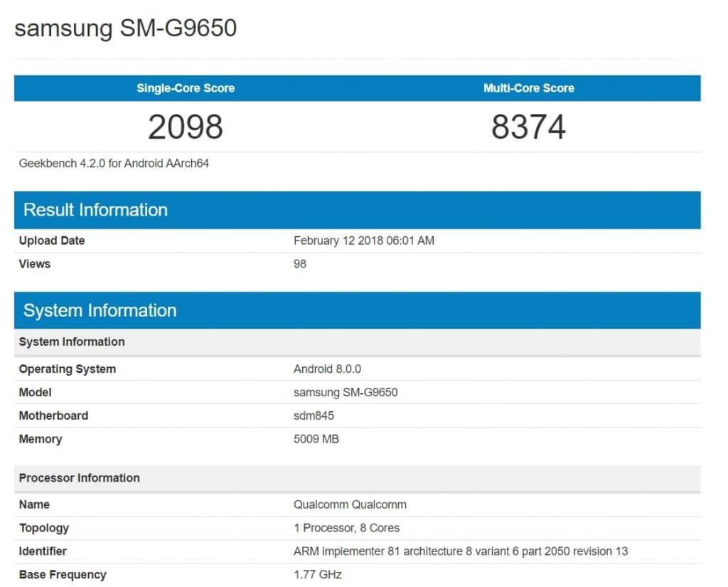The width and height of the screenshot is (728, 587).
Task: Click the memory value 5009 MB
Action: click(x=316, y=439)
